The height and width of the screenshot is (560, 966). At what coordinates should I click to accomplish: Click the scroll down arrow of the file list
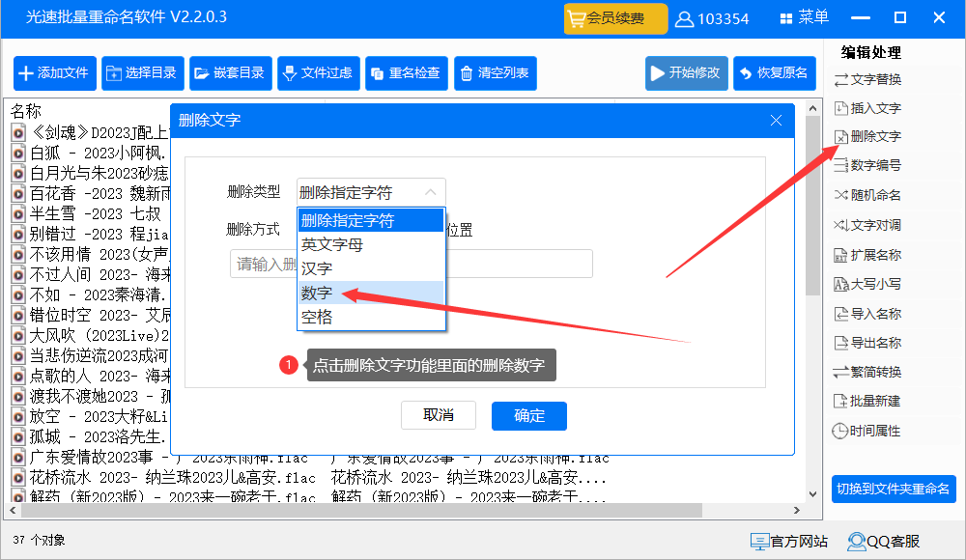point(812,494)
